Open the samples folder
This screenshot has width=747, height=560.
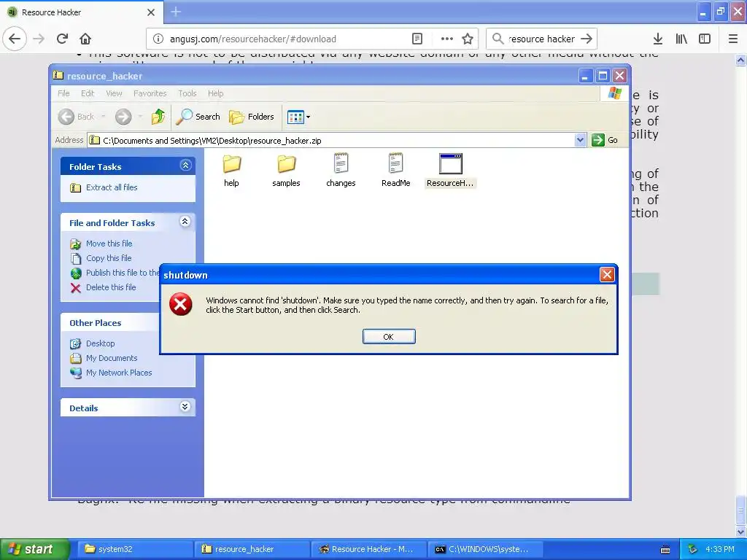click(286, 171)
